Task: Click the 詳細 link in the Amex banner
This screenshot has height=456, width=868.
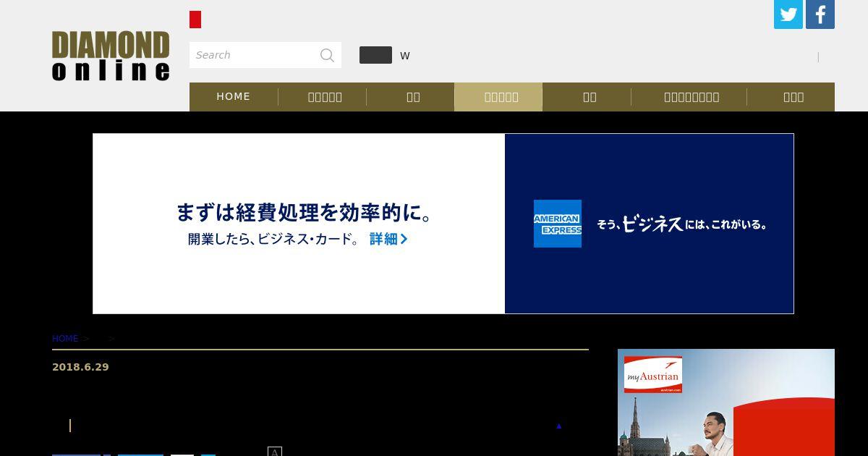Action: pyautogui.click(x=388, y=239)
